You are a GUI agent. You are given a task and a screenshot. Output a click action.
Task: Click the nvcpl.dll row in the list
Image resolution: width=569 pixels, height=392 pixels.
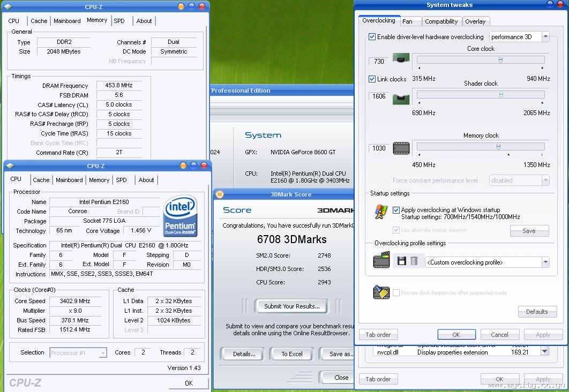click(x=456, y=352)
